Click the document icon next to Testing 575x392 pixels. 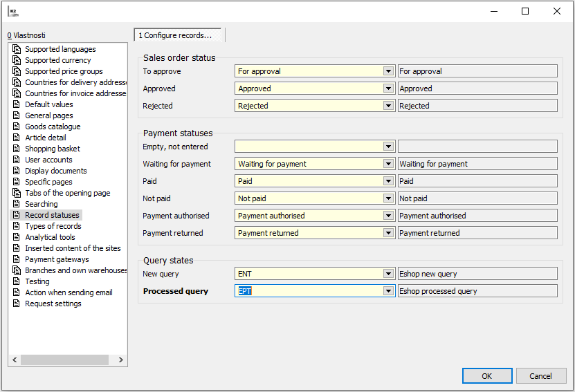tap(17, 281)
